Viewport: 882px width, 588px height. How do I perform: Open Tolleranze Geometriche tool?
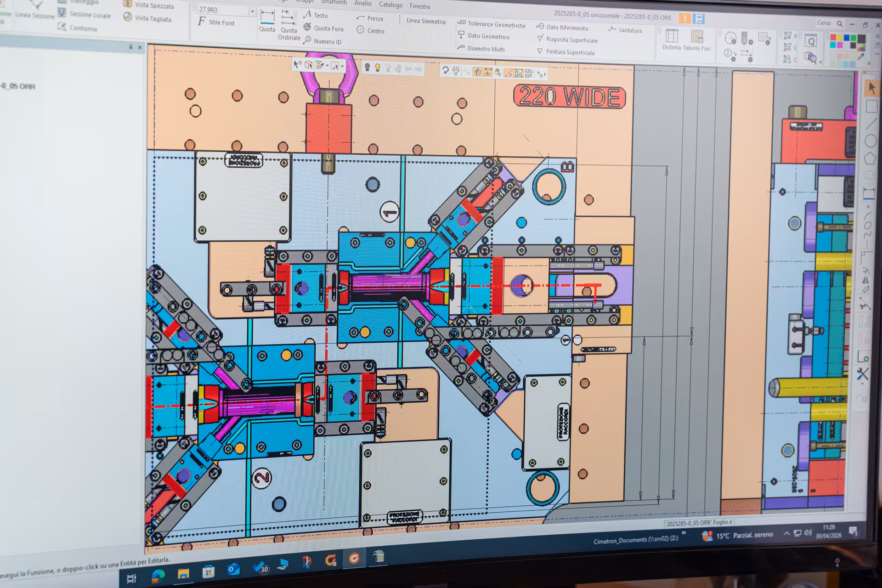point(492,24)
